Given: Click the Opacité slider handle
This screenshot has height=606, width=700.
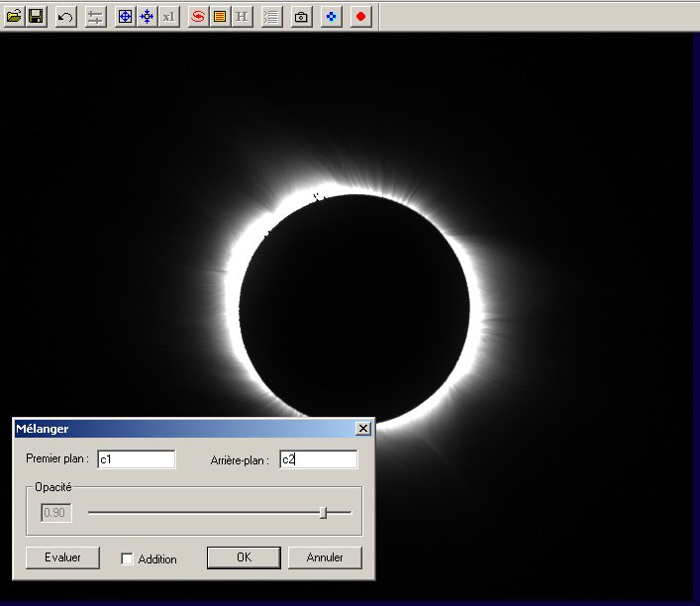Looking at the screenshot, I should coord(324,513).
